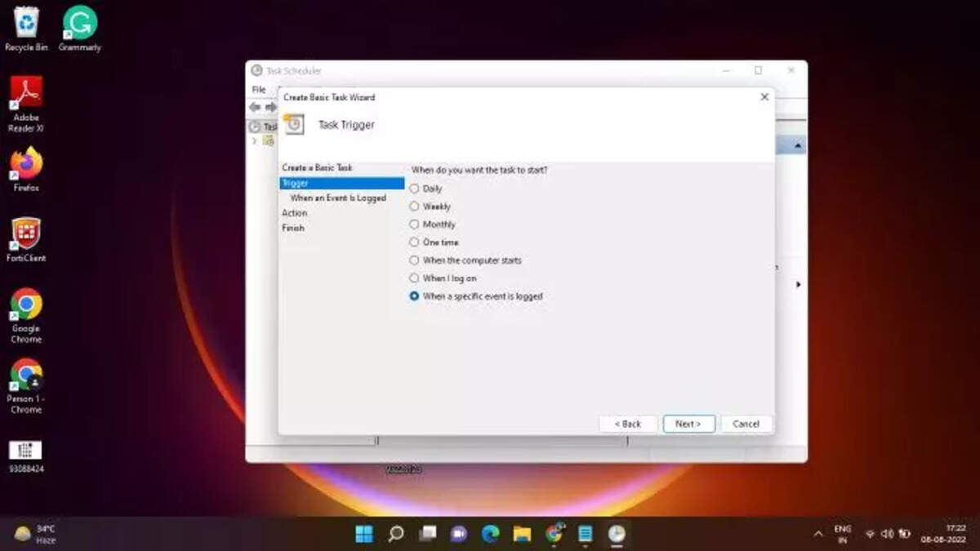
Task: Cancel the Create Basic Task Wizard
Action: (746, 424)
